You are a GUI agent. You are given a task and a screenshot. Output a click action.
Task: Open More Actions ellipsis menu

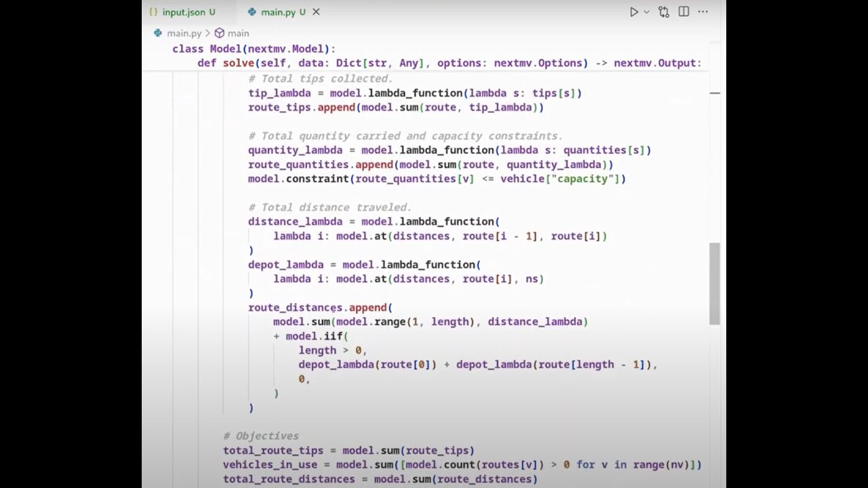[703, 12]
